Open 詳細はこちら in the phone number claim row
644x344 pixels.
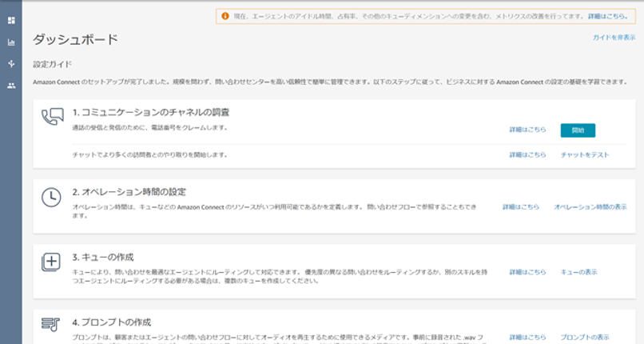click(x=527, y=130)
